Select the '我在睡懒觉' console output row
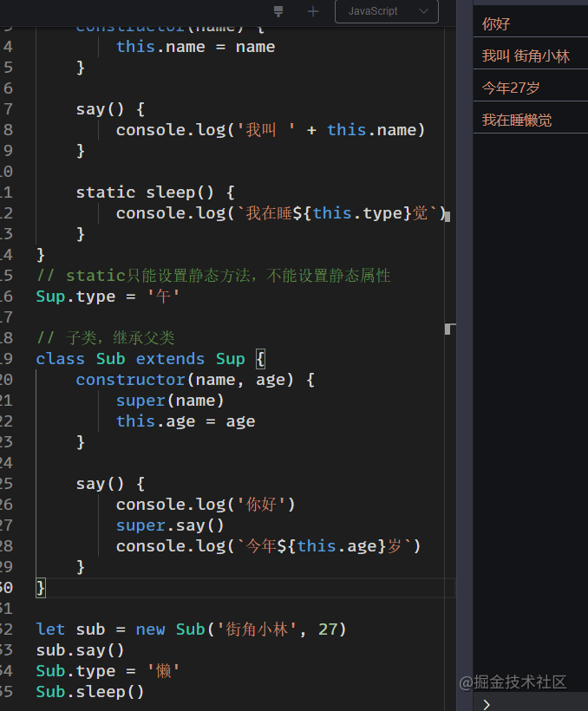Viewport: 588px width, 711px height. pyautogui.click(x=531, y=121)
